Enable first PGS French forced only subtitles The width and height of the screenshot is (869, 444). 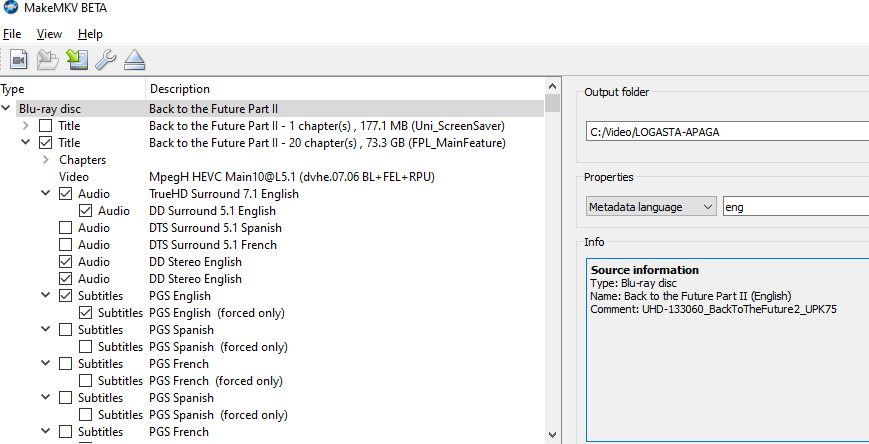(85, 381)
